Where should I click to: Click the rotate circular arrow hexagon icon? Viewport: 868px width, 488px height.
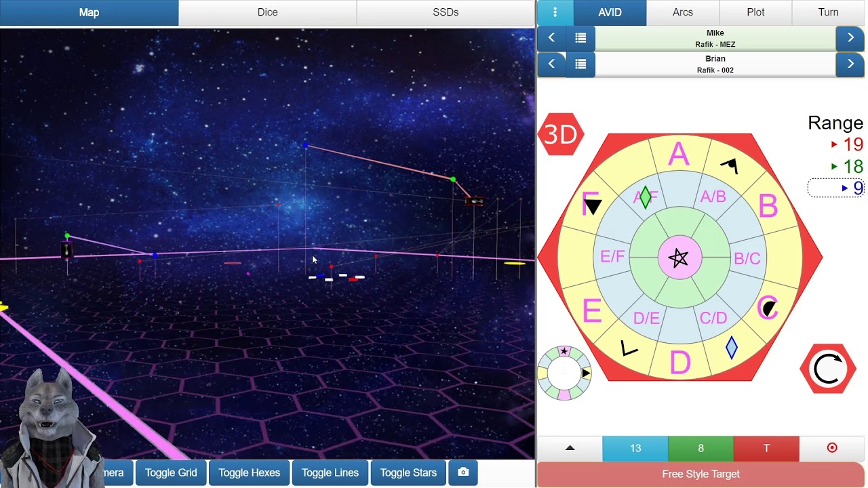click(827, 369)
